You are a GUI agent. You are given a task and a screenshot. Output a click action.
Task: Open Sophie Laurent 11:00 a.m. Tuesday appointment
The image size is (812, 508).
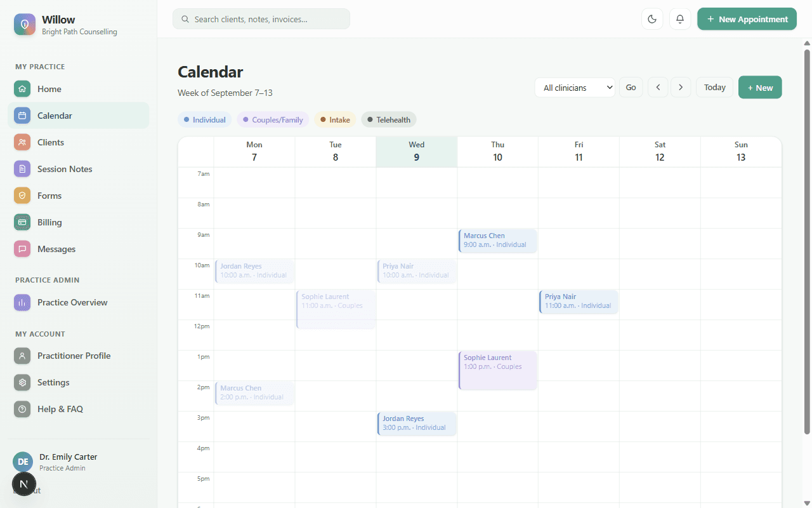[x=336, y=309]
